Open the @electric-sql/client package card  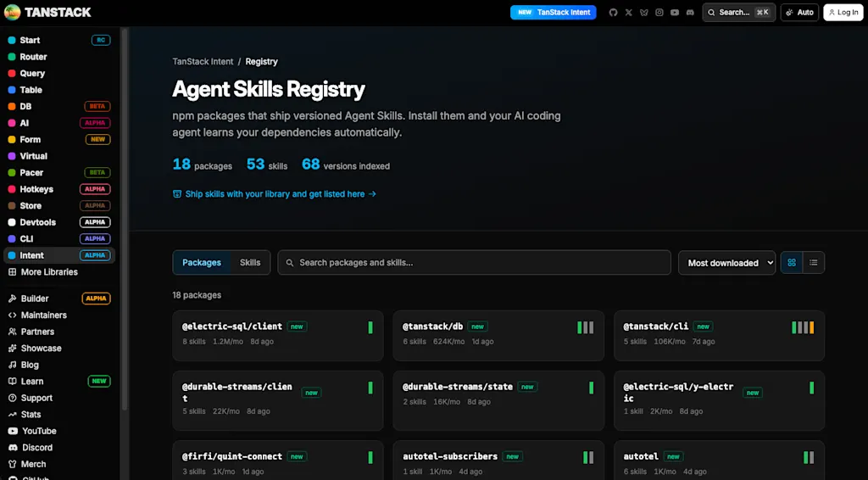click(x=278, y=336)
